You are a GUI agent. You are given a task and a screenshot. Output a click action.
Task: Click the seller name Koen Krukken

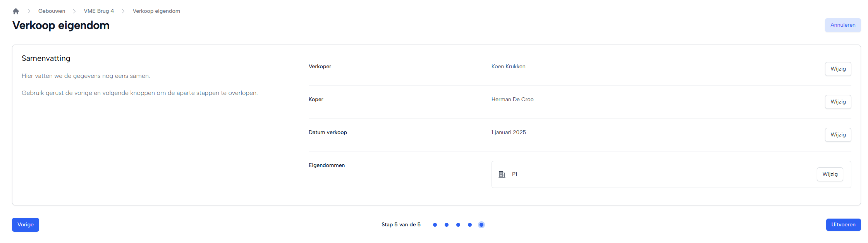508,67
